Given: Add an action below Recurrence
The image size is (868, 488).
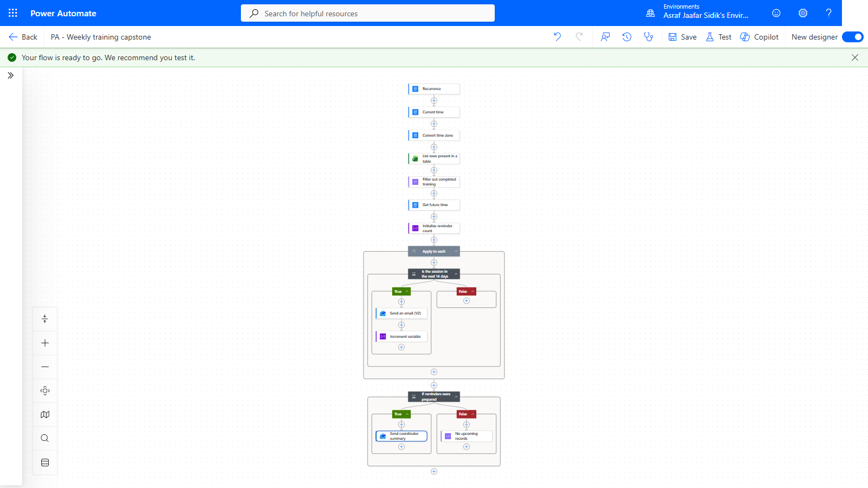Looking at the screenshot, I should click(434, 101).
